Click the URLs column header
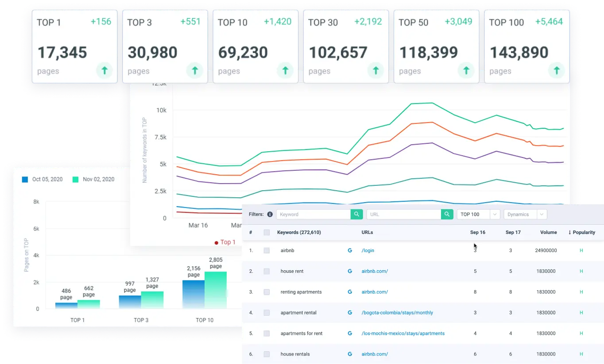The image size is (604, 364). 368,232
